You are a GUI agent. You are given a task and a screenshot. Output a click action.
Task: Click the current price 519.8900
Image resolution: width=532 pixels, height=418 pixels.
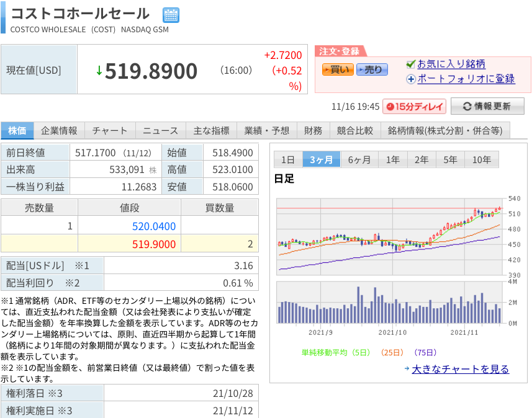[151, 71]
